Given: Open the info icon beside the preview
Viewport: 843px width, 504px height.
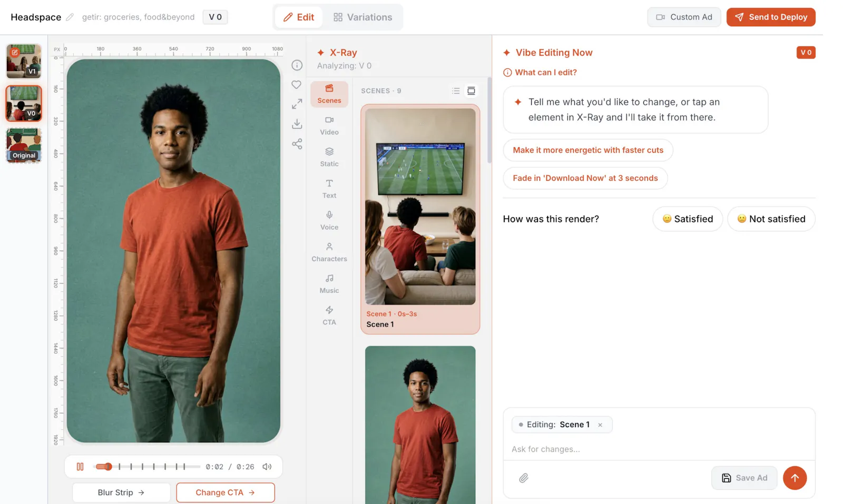Looking at the screenshot, I should pos(297,65).
